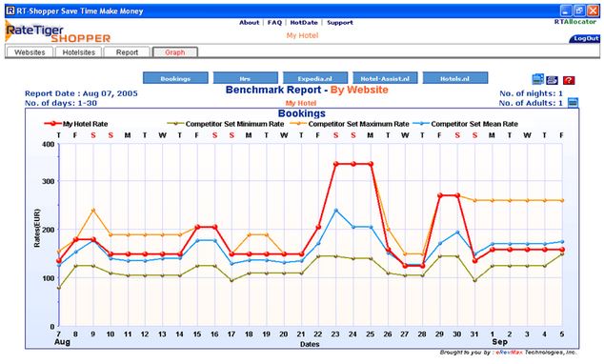Click the orange maximum rate point on Aug 9
This screenshot has width=604, height=364.
click(93, 211)
